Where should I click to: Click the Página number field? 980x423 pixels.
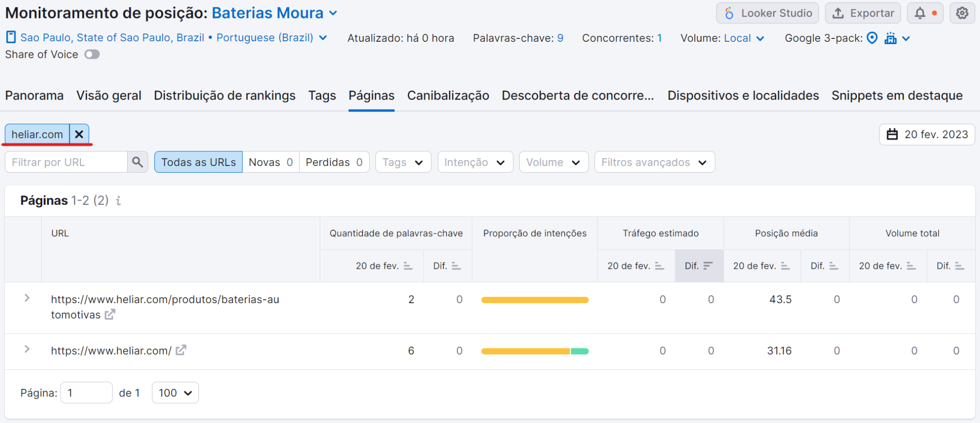click(86, 392)
